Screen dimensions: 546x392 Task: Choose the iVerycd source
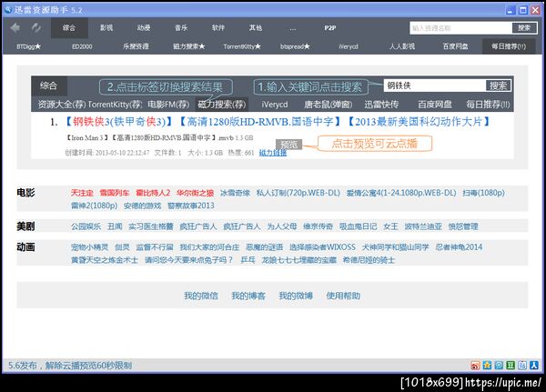349,46
